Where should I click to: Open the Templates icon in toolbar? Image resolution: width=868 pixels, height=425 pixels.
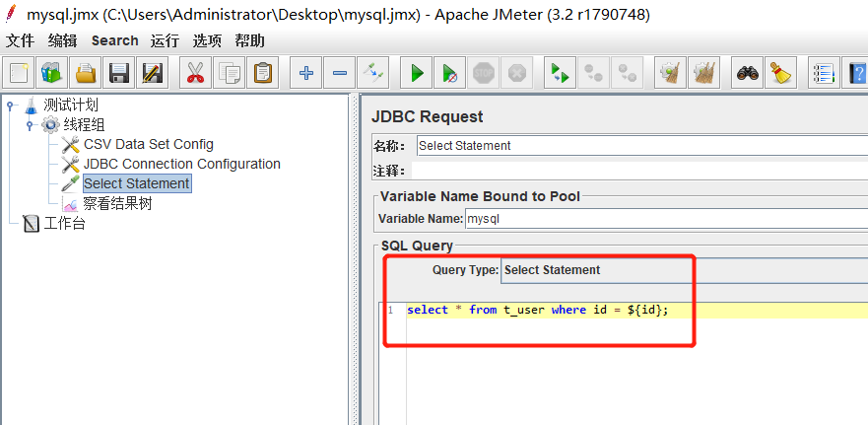pyautogui.click(x=52, y=73)
